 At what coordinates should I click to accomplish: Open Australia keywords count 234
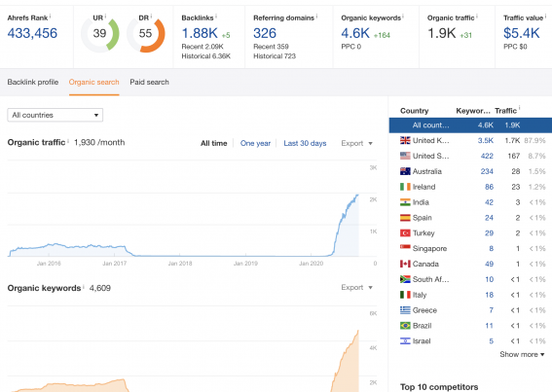(x=487, y=171)
